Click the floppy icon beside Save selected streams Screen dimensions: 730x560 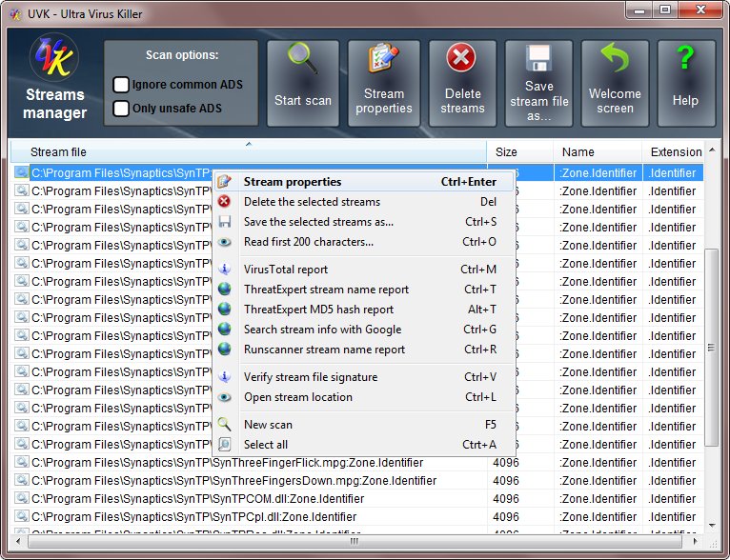224,221
